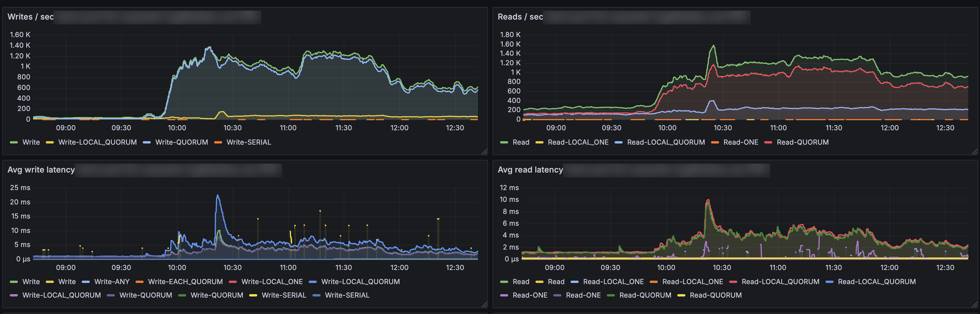Image resolution: width=980 pixels, height=314 pixels.
Task: Toggle Write-EACH_QUORUM series in latency legend
Action: (185, 282)
